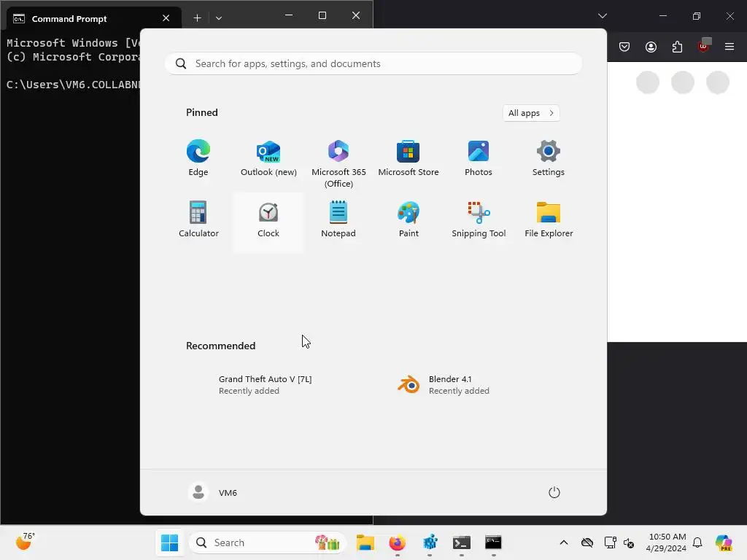
Task: Close the Command Prompt tab
Action: (166, 18)
